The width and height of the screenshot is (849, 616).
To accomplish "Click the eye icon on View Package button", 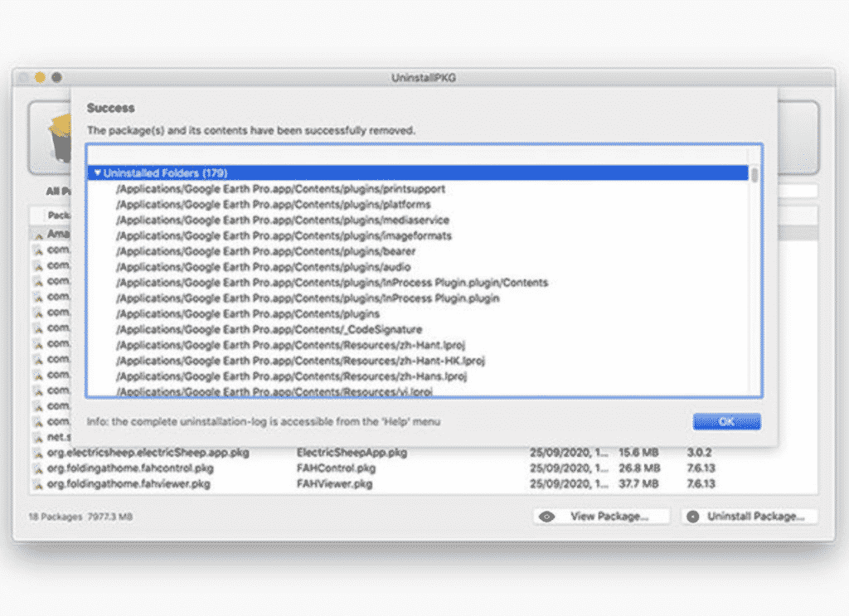I will click(546, 516).
